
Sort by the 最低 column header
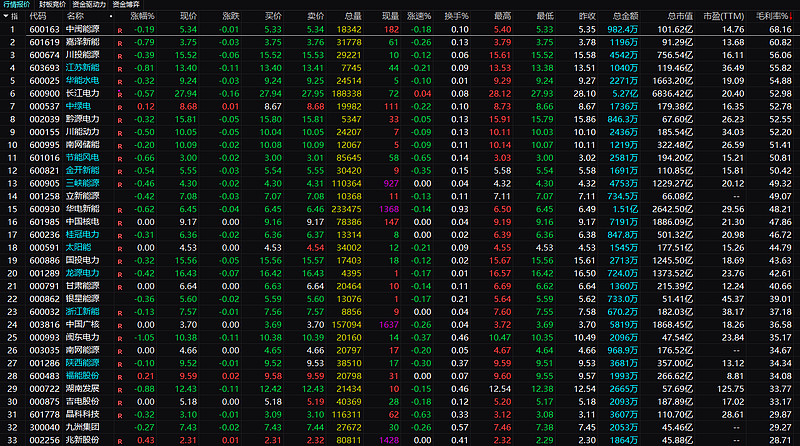(545, 16)
